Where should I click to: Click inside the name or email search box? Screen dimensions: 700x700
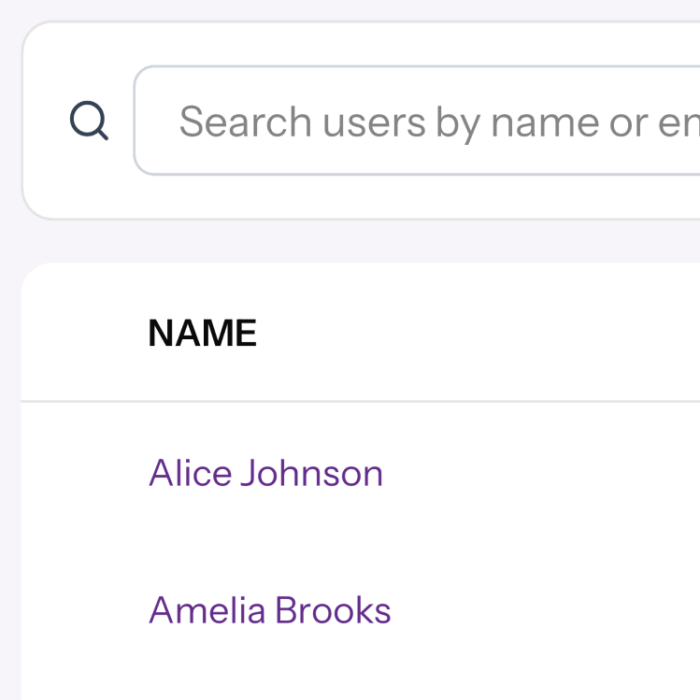click(x=420, y=121)
